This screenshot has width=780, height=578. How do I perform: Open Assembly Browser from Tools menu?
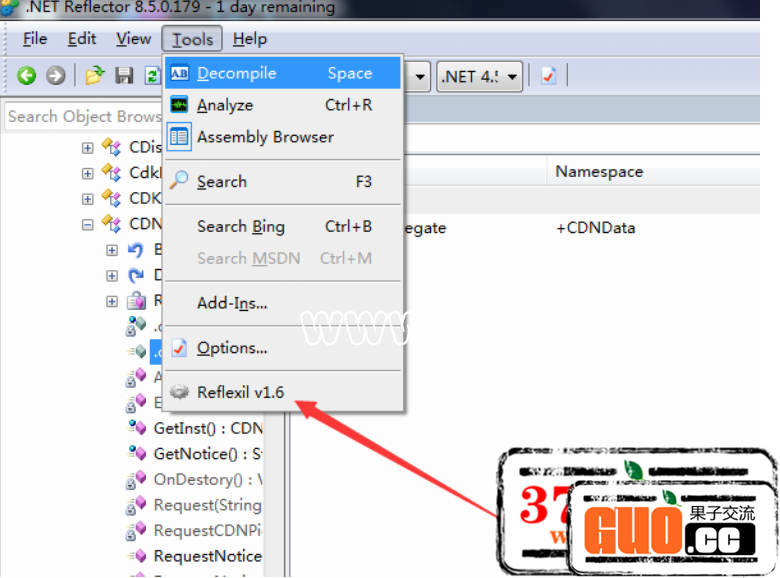[283, 137]
